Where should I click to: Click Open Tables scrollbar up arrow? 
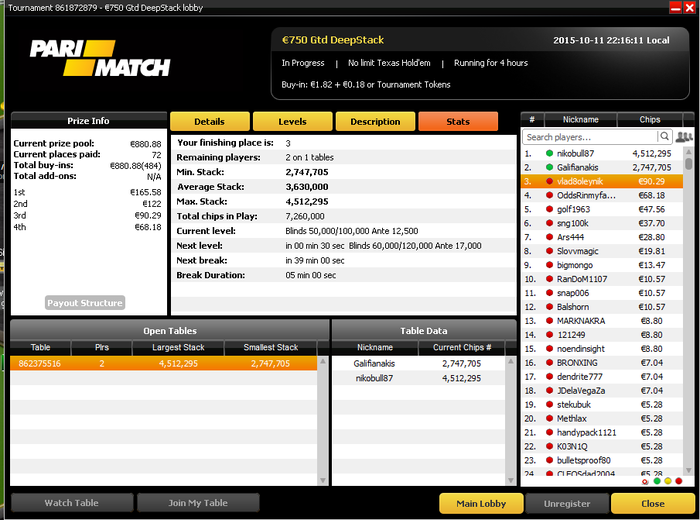[323, 361]
